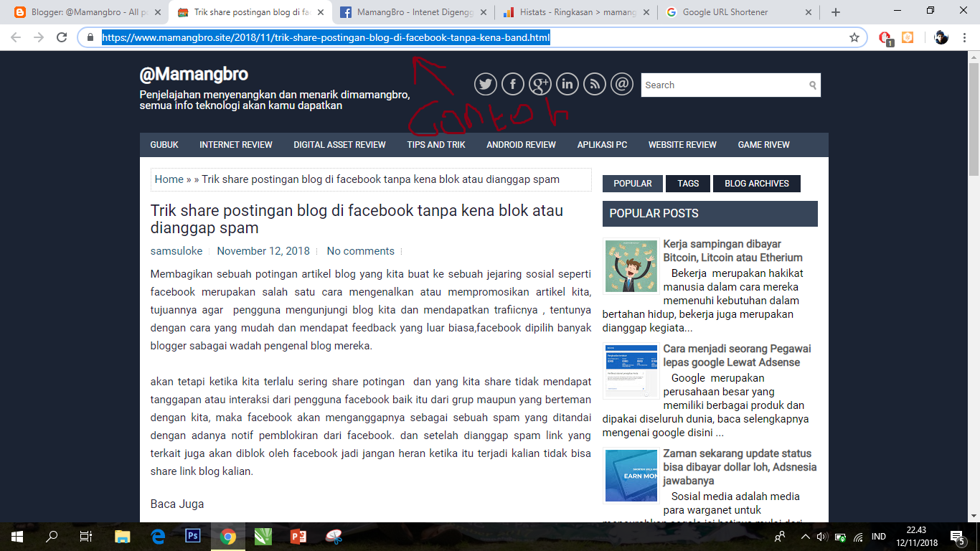Switch to Photoshop on taskbar
The image size is (980, 551).
(x=192, y=537)
